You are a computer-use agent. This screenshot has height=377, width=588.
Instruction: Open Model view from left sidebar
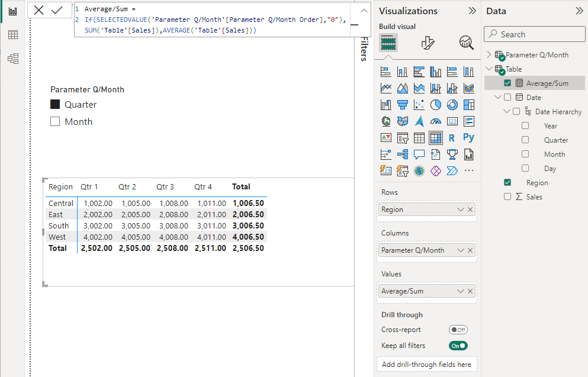pos(13,59)
